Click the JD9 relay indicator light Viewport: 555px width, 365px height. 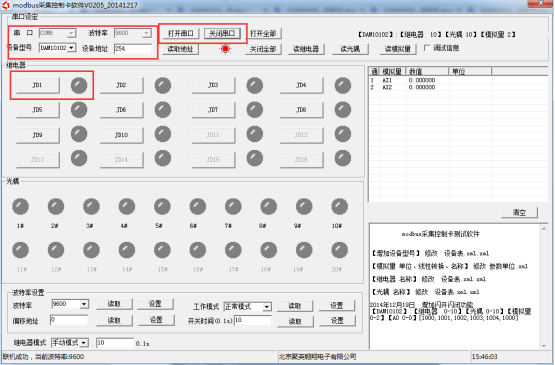[79, 134]
